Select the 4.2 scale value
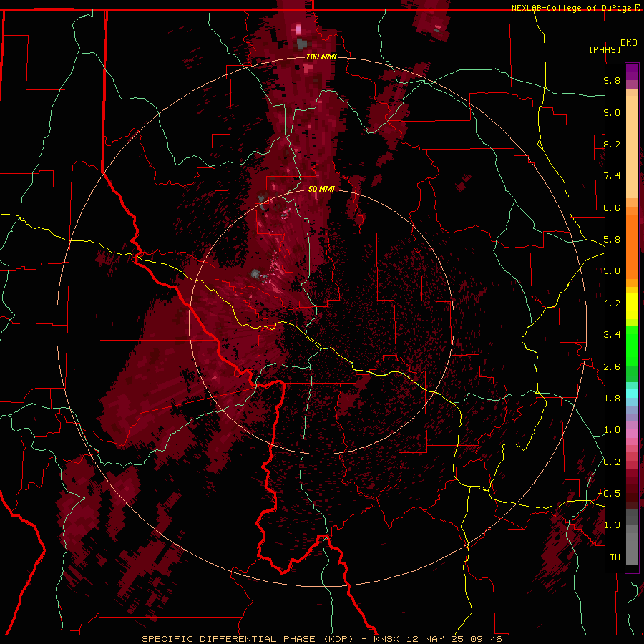The image size is (644, 644). click(x=612, y=303)
